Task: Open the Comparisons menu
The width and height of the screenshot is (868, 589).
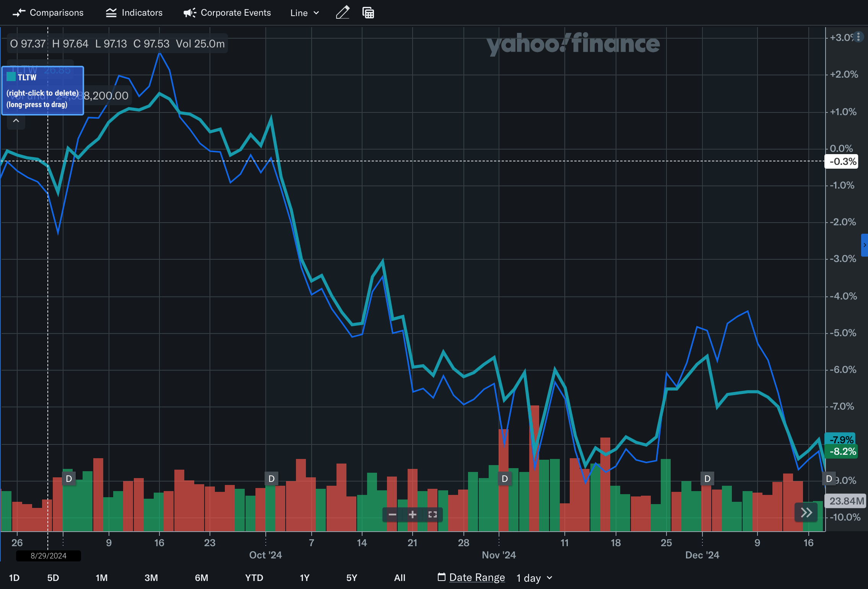Action: (48, 13)
